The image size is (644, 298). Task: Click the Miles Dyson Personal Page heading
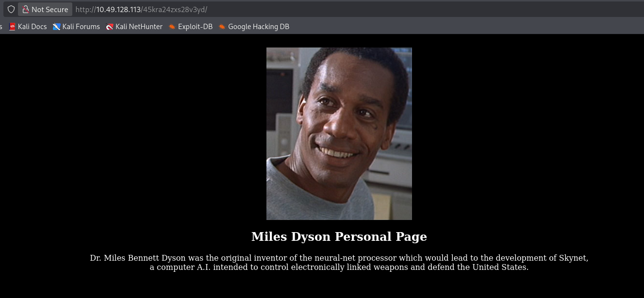click(339, 236)
